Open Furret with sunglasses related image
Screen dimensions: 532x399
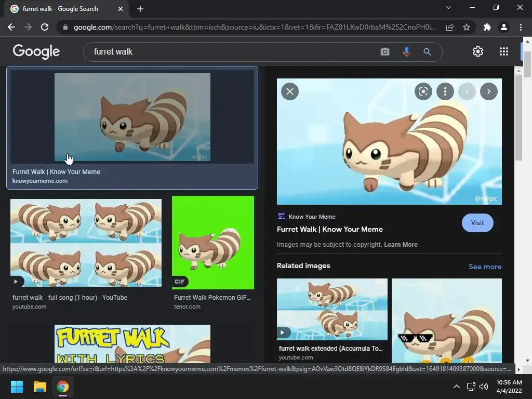(x=446, y=321)
